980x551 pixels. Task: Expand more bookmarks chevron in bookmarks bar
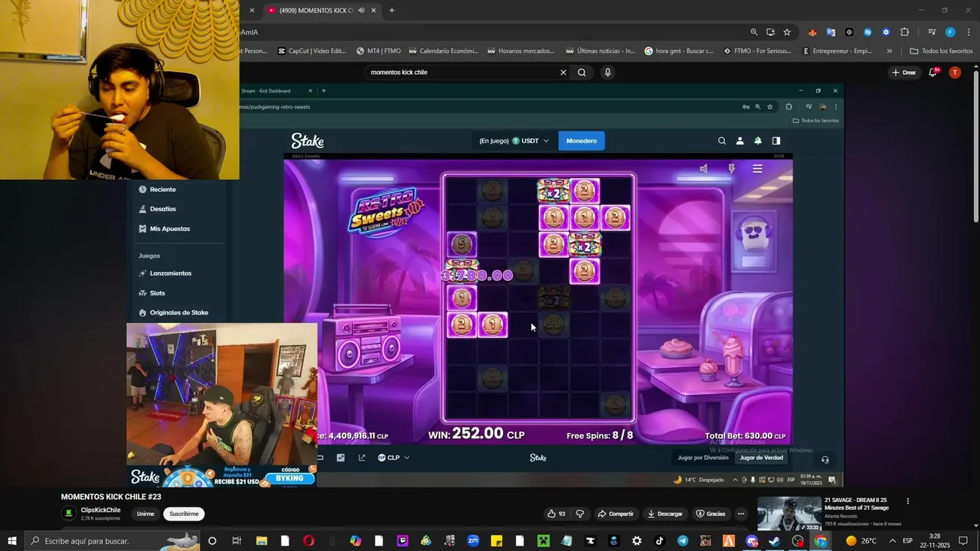pyautogui.click(x=889, y=51)
